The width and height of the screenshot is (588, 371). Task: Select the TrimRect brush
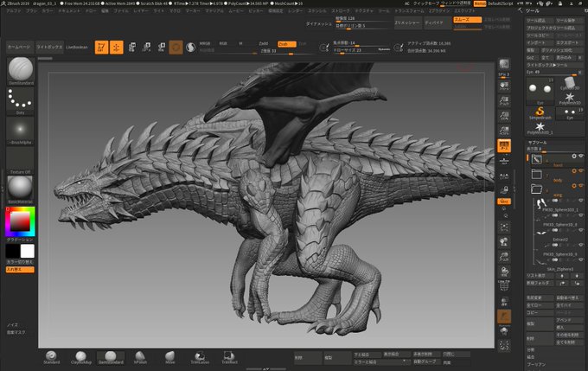(229, 357)
